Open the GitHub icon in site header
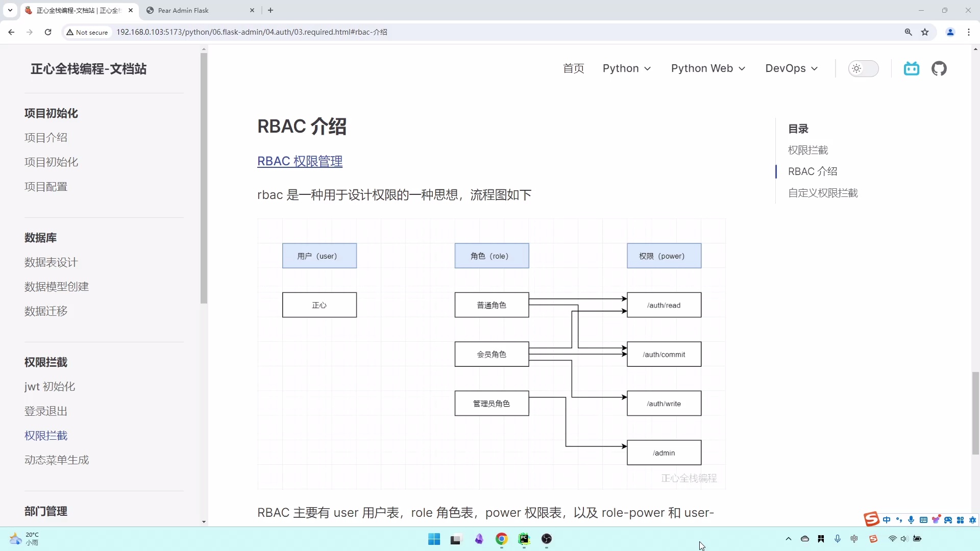Image resolution: width=980 pixels, height=551 pixels. click(940, 68)
